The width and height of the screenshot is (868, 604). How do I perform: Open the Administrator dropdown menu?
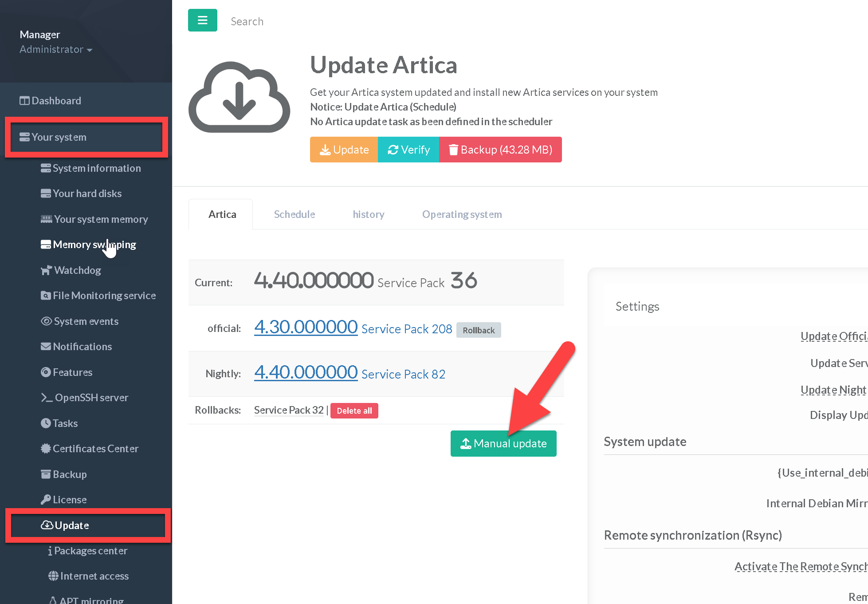pos(56,49)
